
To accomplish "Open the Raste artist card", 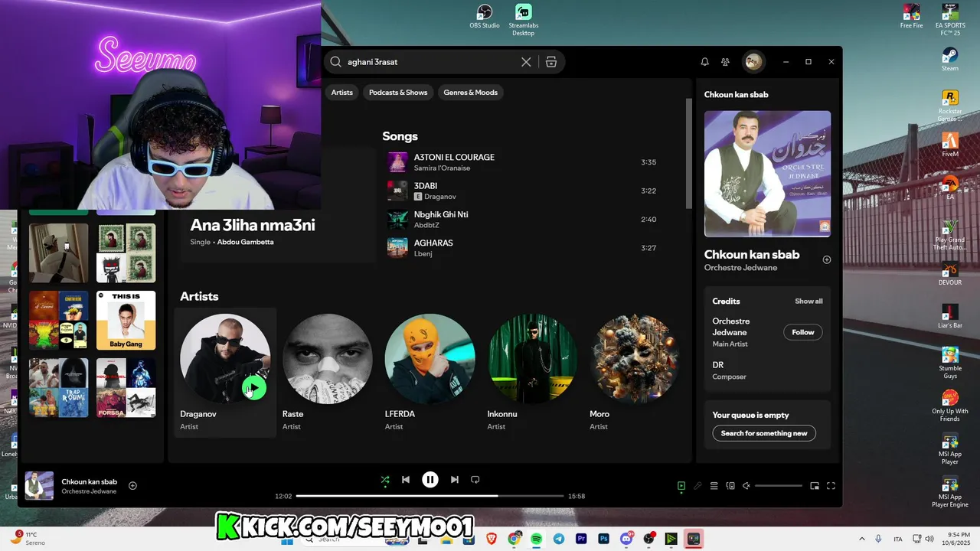I will (x=328, y=373).
